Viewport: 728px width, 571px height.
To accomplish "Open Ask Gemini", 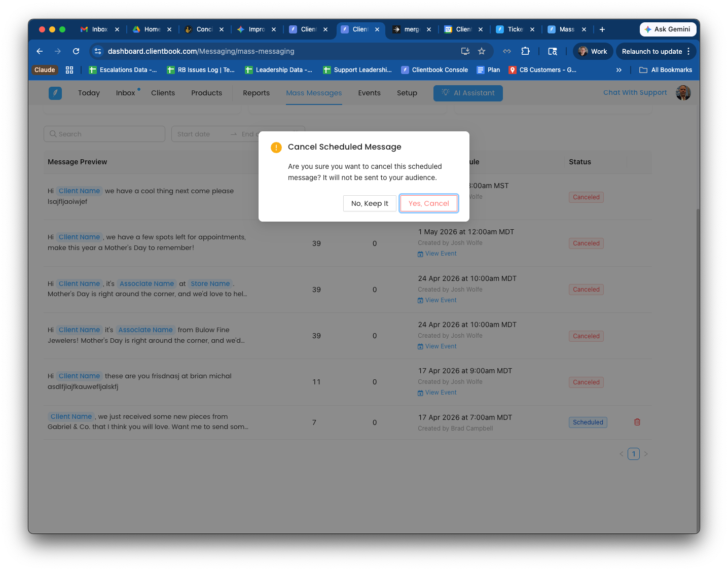I will pyautogui.click(x=668, y=29).
